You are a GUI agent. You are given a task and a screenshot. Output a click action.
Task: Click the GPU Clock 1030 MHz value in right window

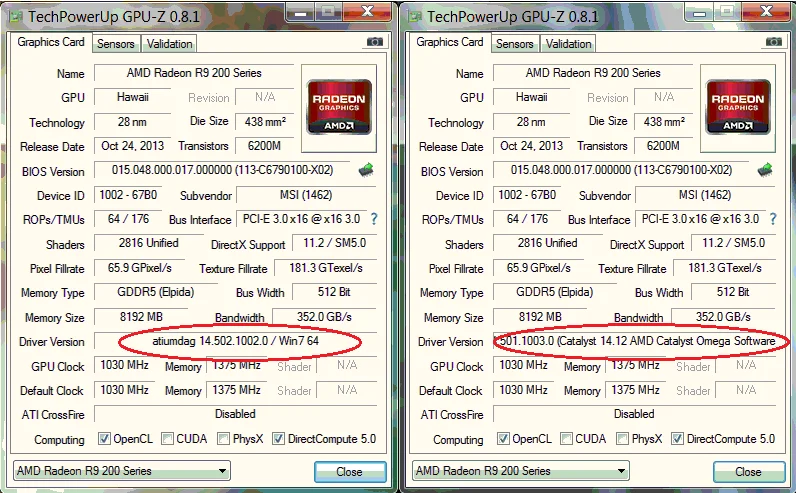click(x=524, y=365)
